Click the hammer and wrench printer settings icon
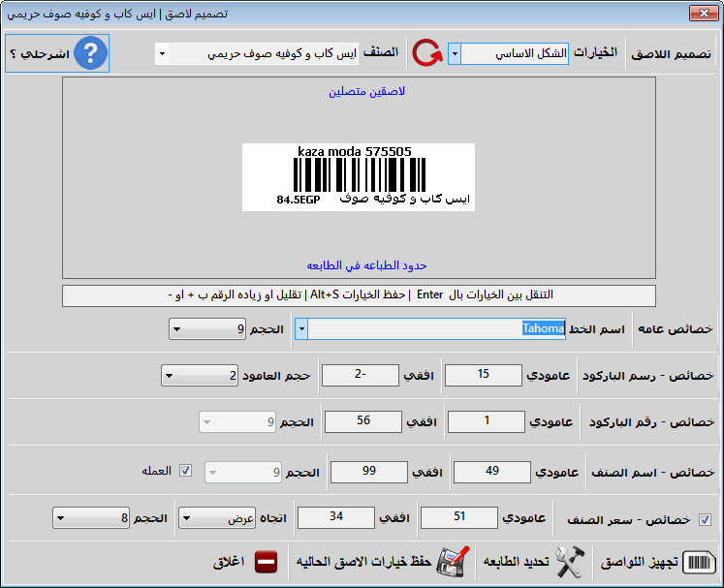 pos(570,562)
